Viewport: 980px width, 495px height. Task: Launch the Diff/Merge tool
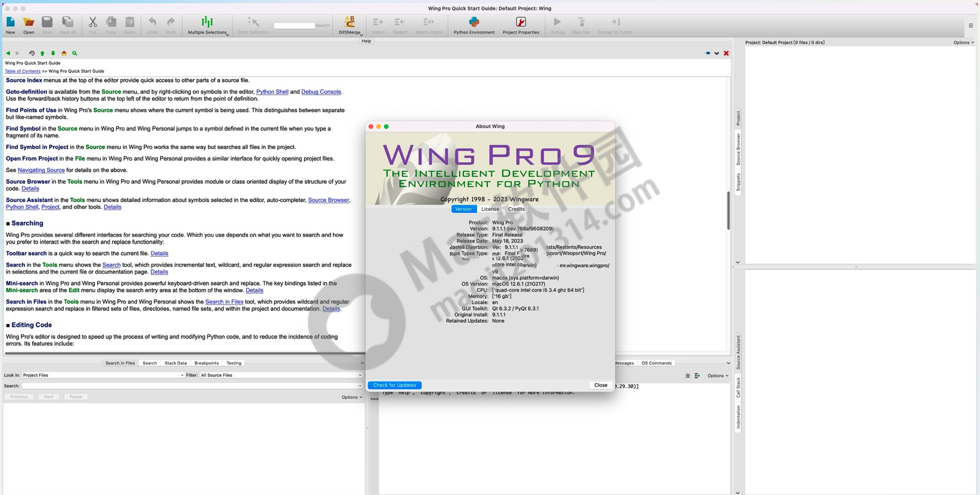click(x=349, y=25)
